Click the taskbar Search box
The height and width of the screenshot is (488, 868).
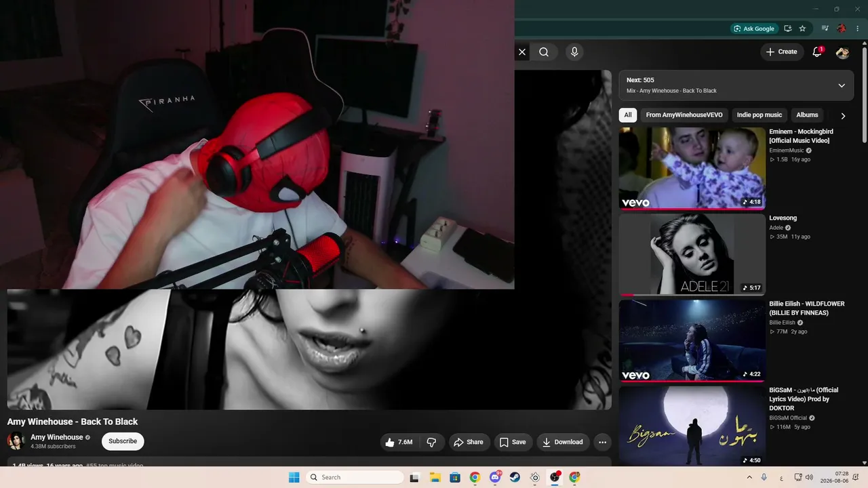(355, 477)
